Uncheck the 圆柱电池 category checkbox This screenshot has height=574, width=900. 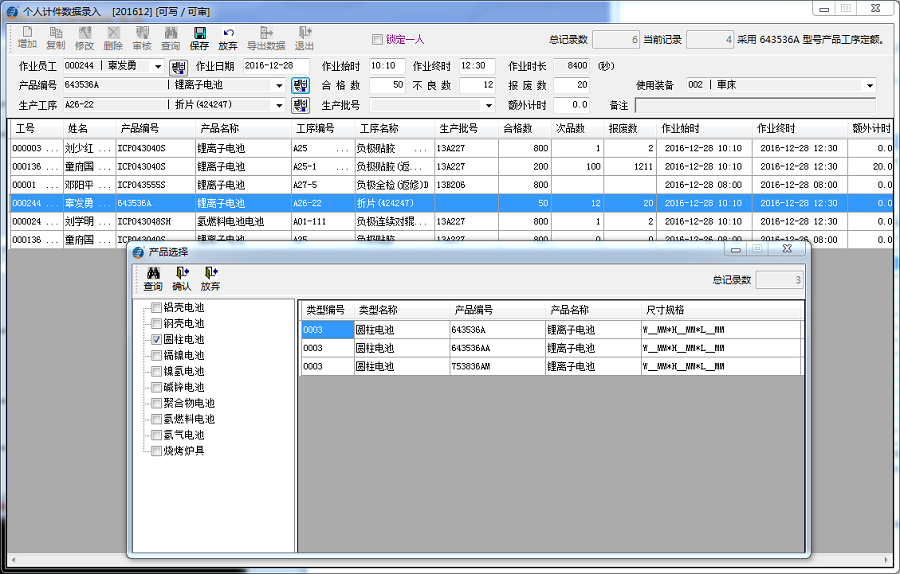156,339
